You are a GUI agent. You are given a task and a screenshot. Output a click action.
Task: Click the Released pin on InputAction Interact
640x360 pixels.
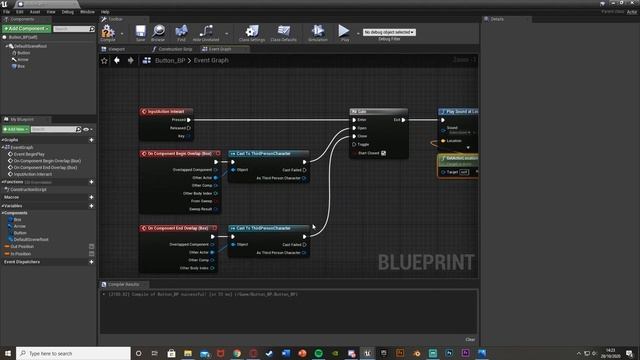[189, 128]
